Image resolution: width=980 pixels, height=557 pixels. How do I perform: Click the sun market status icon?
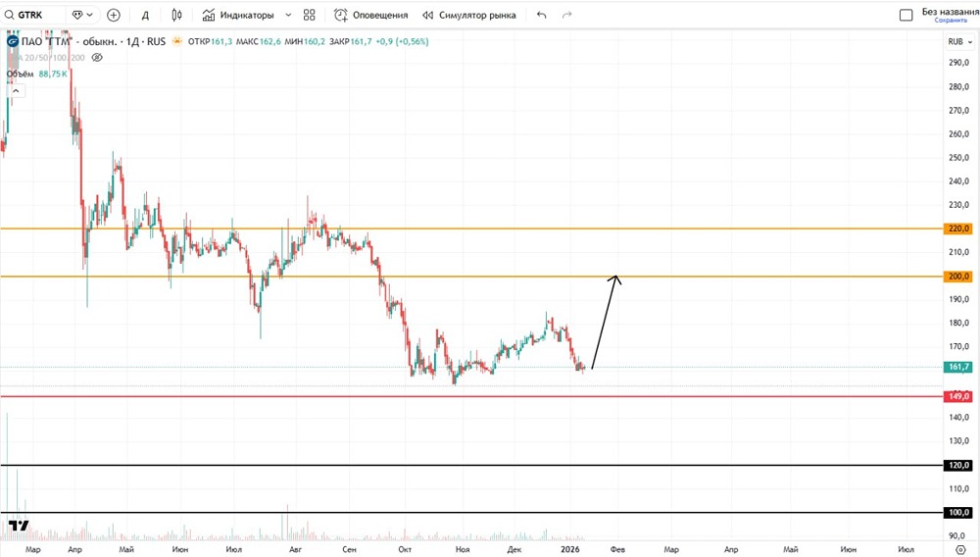pyautogui.click(x=176, y=41)
